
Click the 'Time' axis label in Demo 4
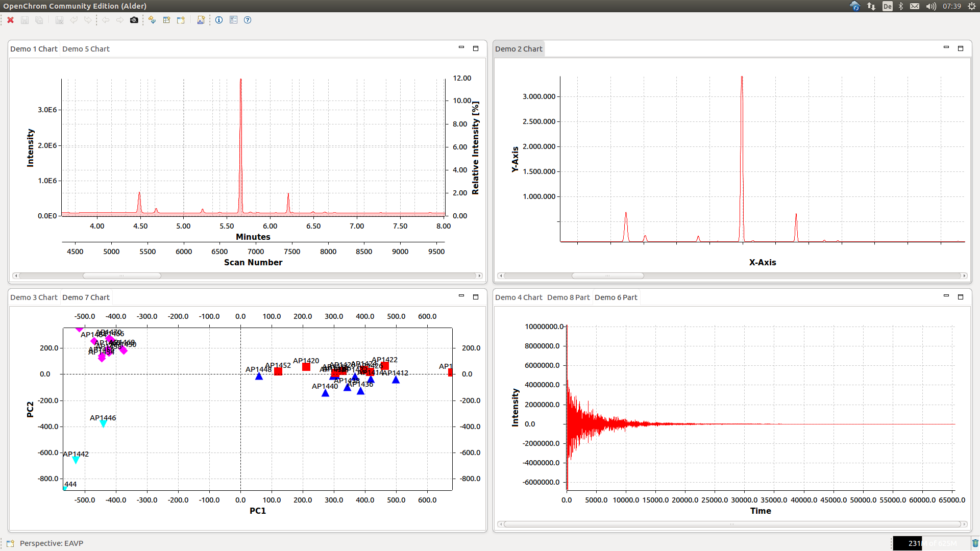(x=761, y=511)
